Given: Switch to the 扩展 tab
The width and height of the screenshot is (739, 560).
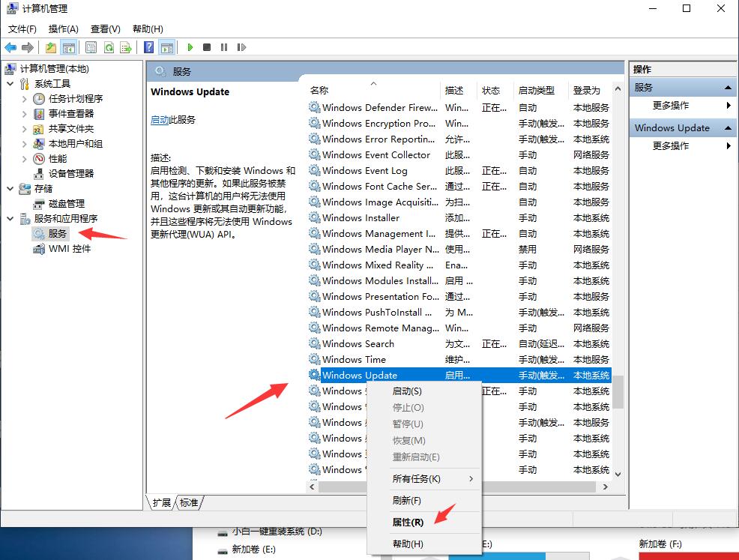Looking at the screenshot, I should pyautogui.click(x=162, y=502).
